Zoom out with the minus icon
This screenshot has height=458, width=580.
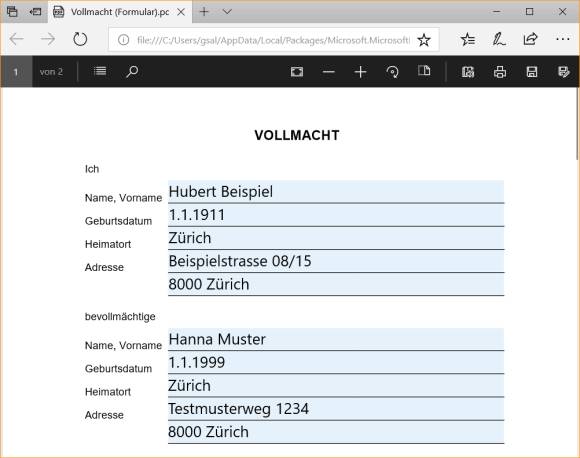328,72
